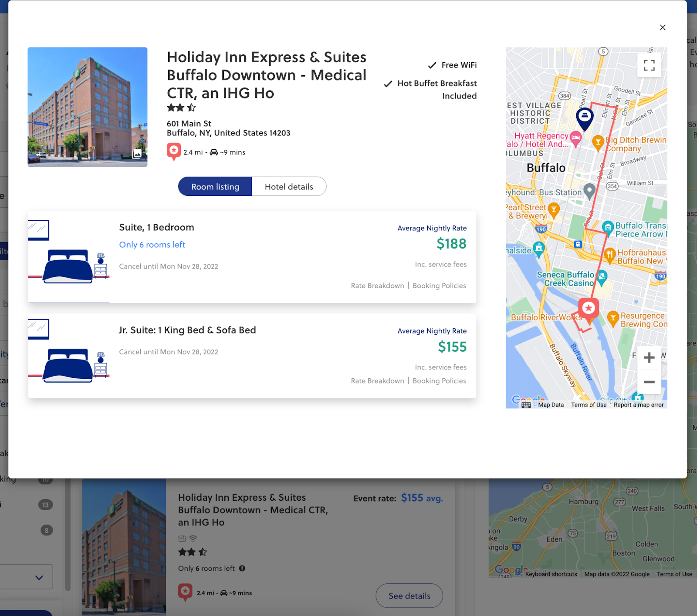Select the $155 Jr. Suite rate
697x616 pixels.
point(452,347)
